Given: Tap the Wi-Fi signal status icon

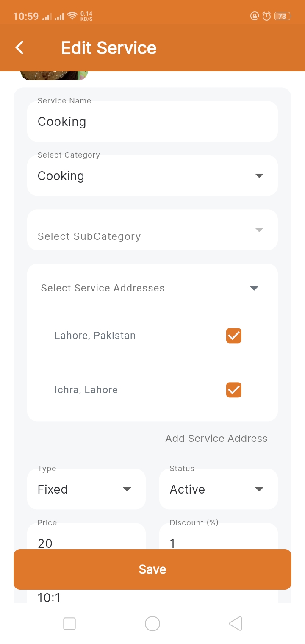Looking at the screenshot, I should click(x=72, y=17).
